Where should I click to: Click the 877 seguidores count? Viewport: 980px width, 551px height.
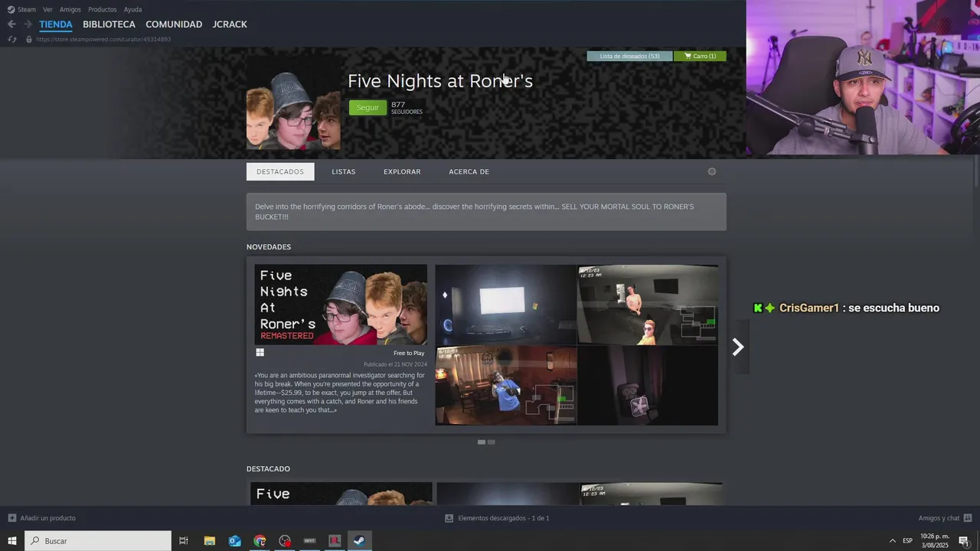pos(407,108)
